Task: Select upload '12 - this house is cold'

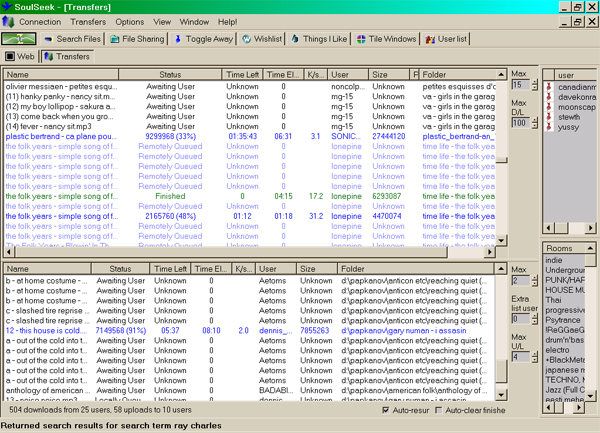Action: click(x=250, y=330)
